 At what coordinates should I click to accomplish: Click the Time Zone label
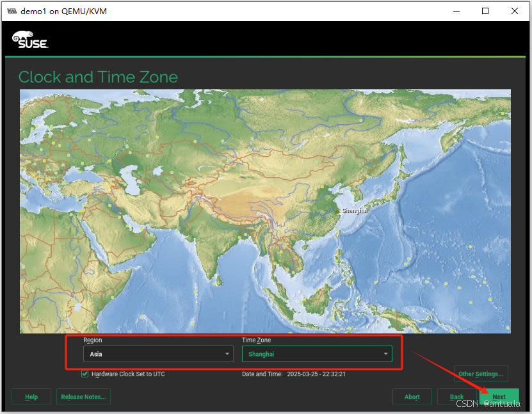[257, 340]
